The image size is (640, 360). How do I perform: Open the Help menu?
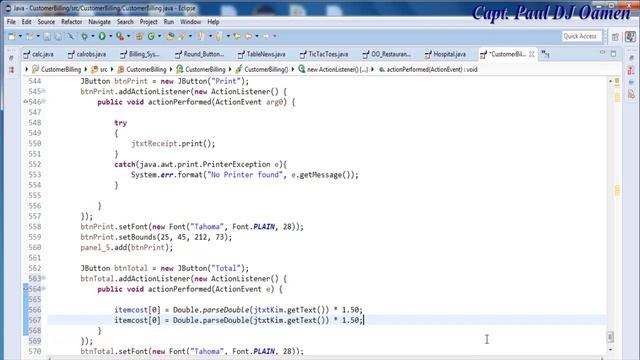pyautogui.click(x=213, y=22)
